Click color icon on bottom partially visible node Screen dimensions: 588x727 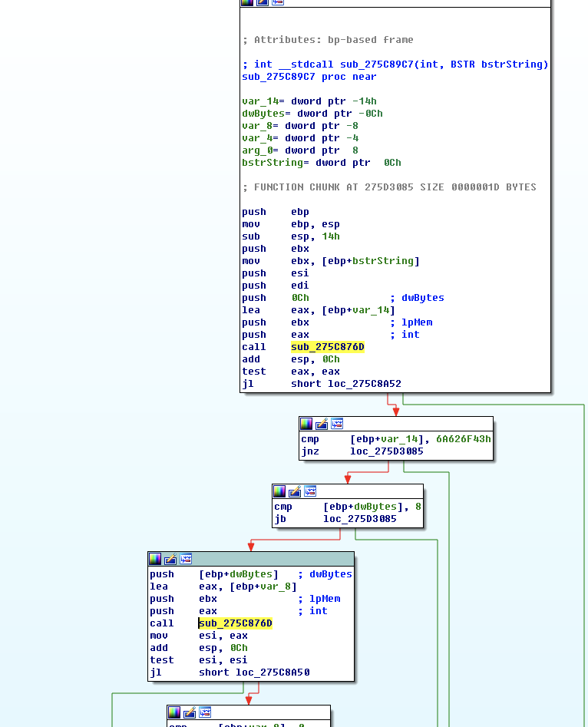coord(175,712)
